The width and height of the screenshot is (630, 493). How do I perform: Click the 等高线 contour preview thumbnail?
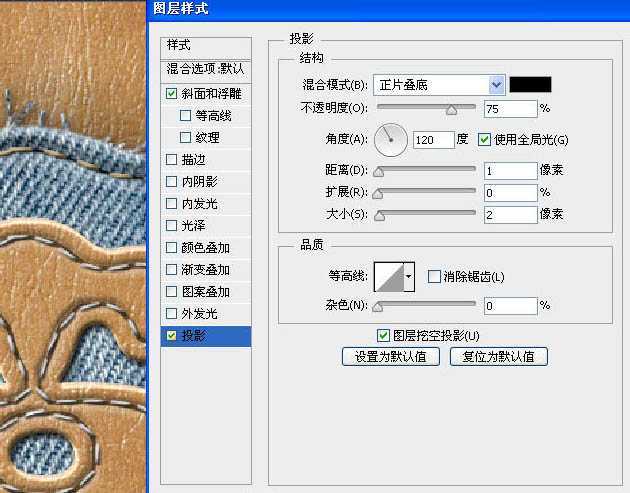click(389, 276)
